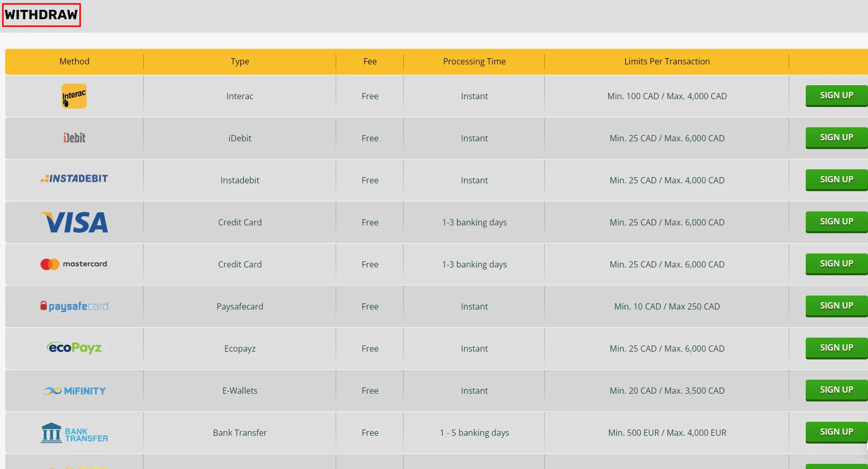Click the 'E-Wallets' type cell
This screenshot has width=868, height=469.
(x=240, y=391)
